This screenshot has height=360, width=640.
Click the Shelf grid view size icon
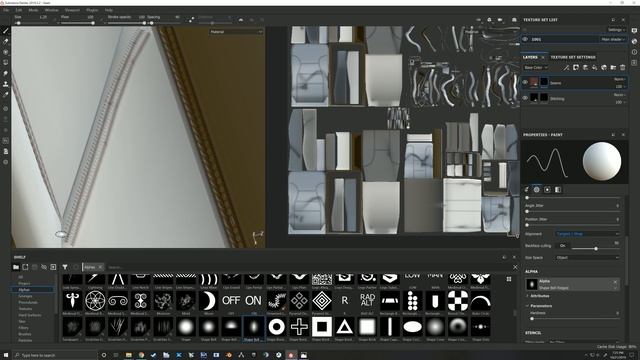coord(509,279)
